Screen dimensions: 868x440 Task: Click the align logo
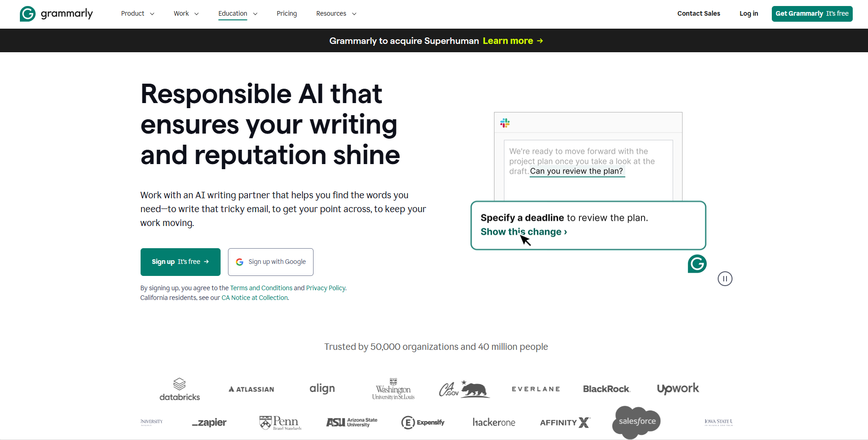pyautogui.click(x=322, y=389)
